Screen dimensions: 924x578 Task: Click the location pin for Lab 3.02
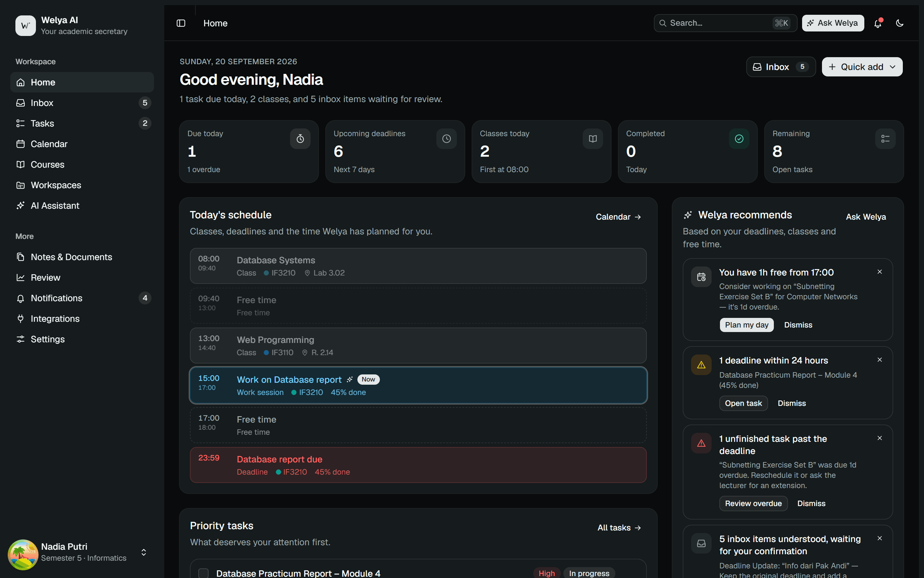(307, 273)
